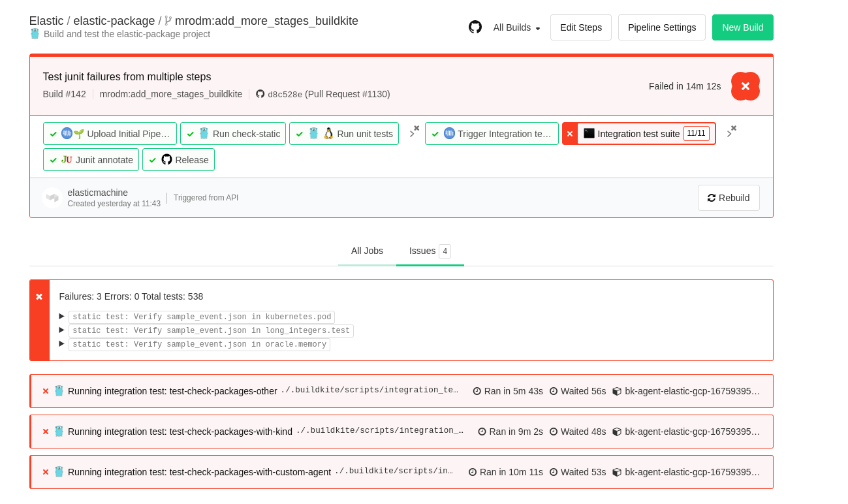Switch to the All Jobs tab

click(367, 251)
